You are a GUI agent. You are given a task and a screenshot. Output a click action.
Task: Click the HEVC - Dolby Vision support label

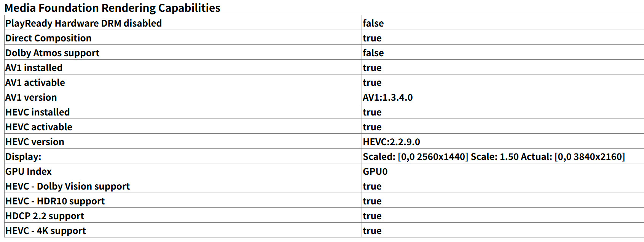point(67,186)
